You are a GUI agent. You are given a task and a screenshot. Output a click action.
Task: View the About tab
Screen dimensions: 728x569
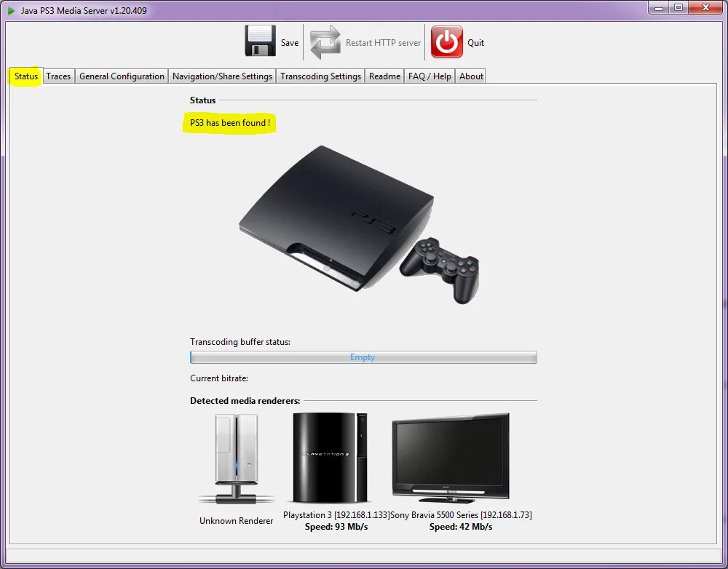click(470, 76)
